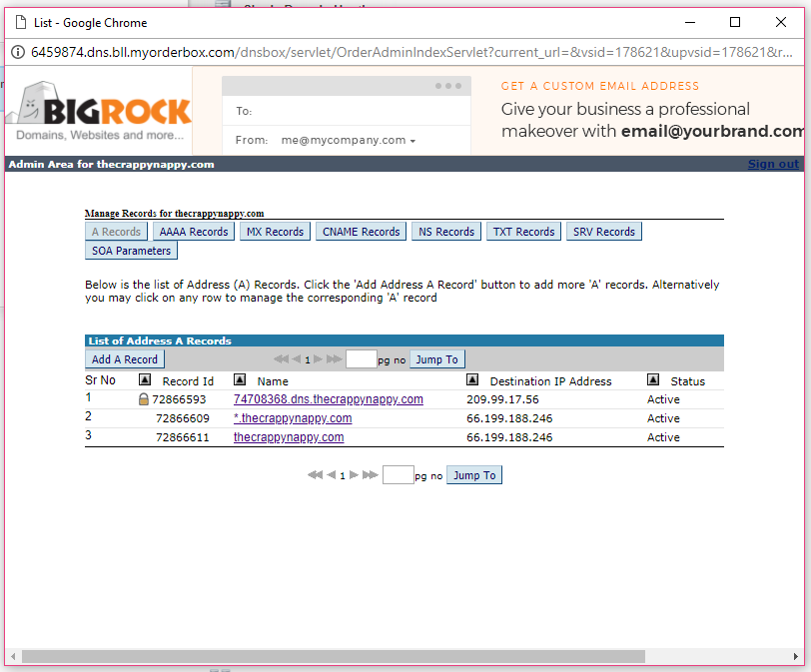The image size is (811, 672).
Task: Sort by Status column arrow
Action: 653,380
